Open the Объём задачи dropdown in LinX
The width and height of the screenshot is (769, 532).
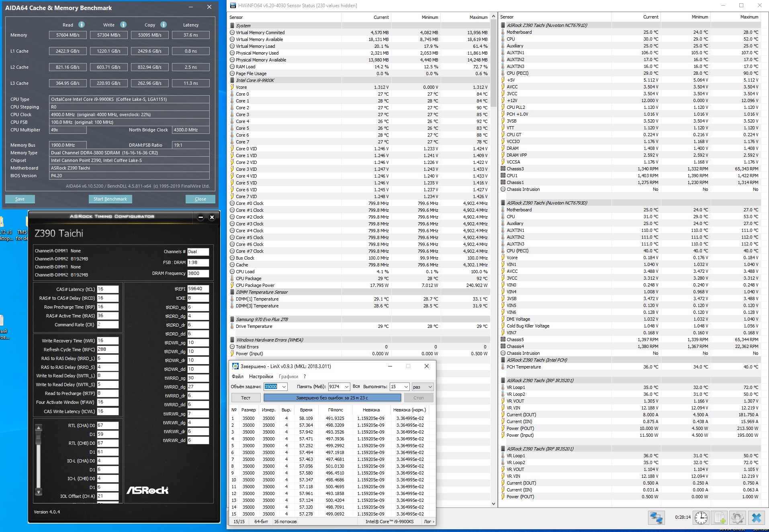pos(284,387)
